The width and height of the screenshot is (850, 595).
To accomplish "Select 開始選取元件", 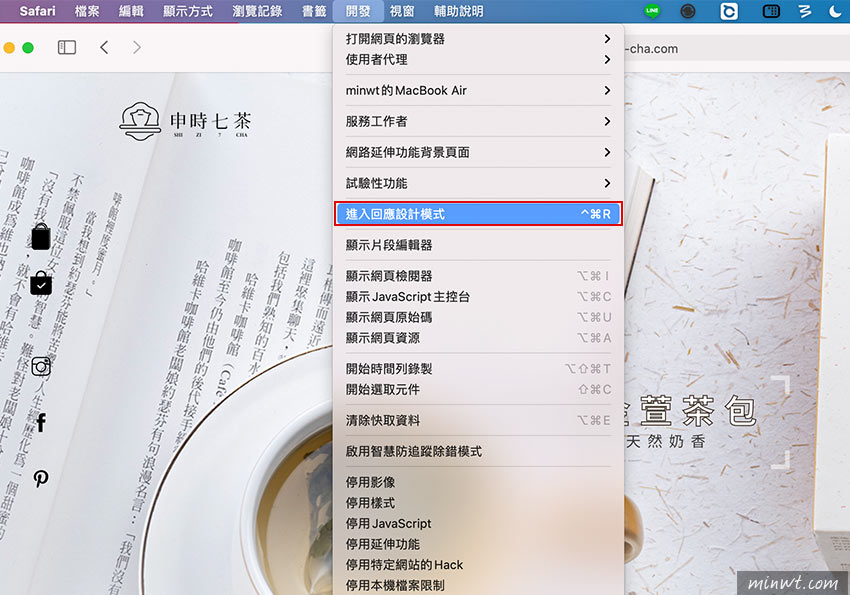I will point(478,389).
